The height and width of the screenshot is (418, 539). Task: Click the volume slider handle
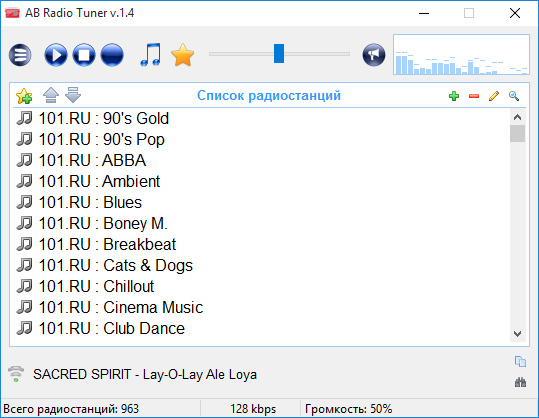click(279, 54)
